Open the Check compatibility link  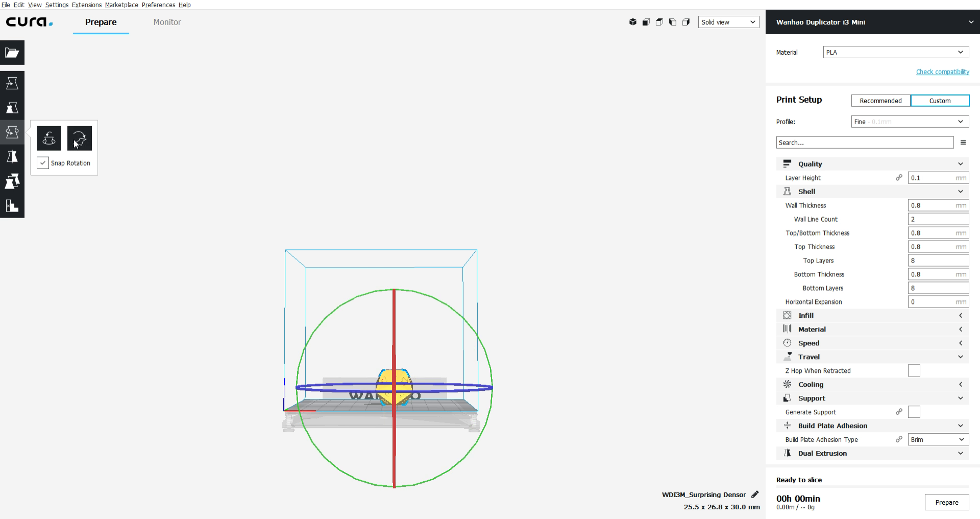click(x=942, y=72)
